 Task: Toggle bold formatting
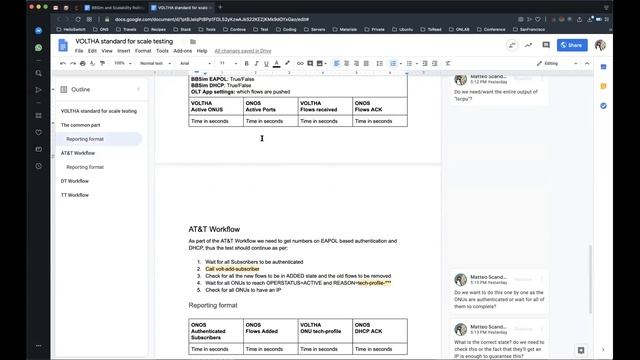[x=246, y=63]
